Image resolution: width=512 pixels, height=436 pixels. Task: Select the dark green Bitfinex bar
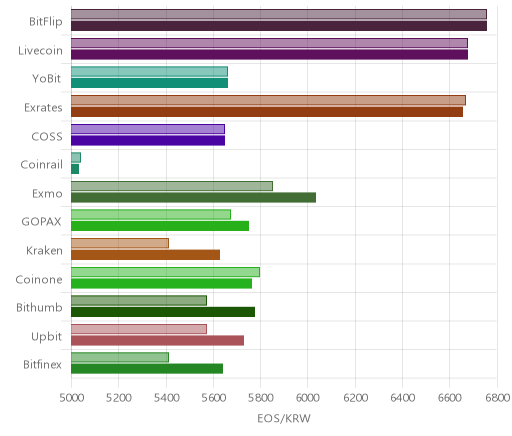(147, 369)
